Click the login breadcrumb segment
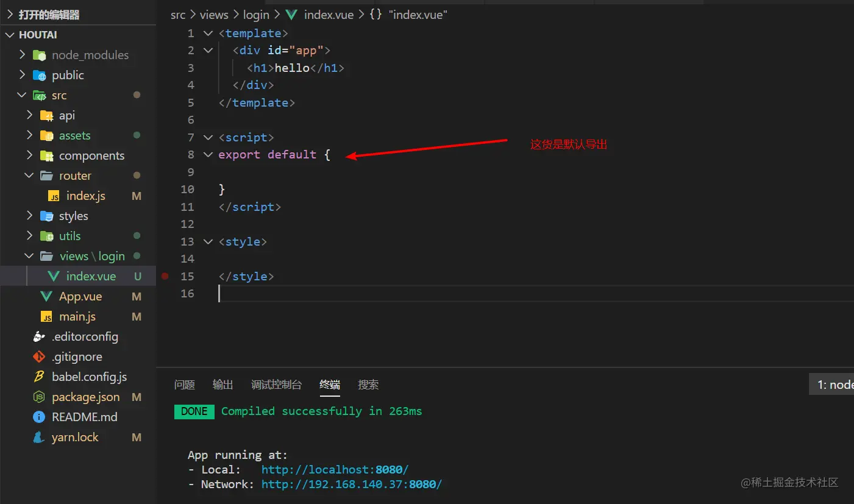Screen dimensions: 854x504 pyautogui.click(x=256, y=15)
